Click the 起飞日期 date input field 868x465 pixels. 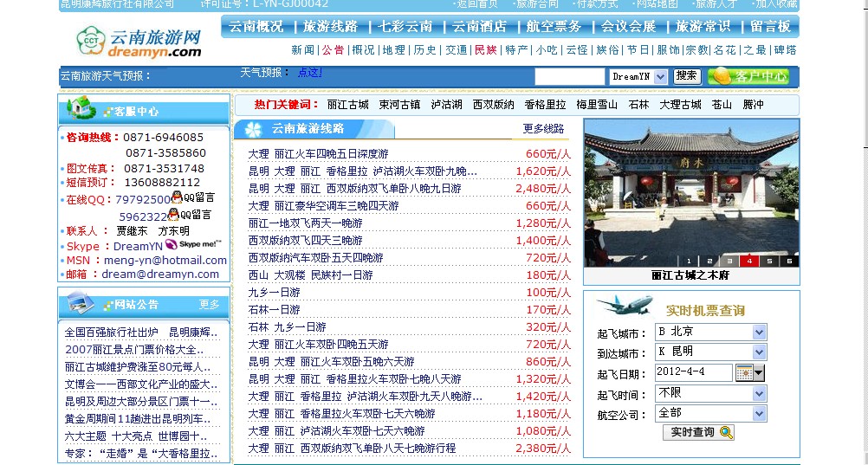(693, 372)
